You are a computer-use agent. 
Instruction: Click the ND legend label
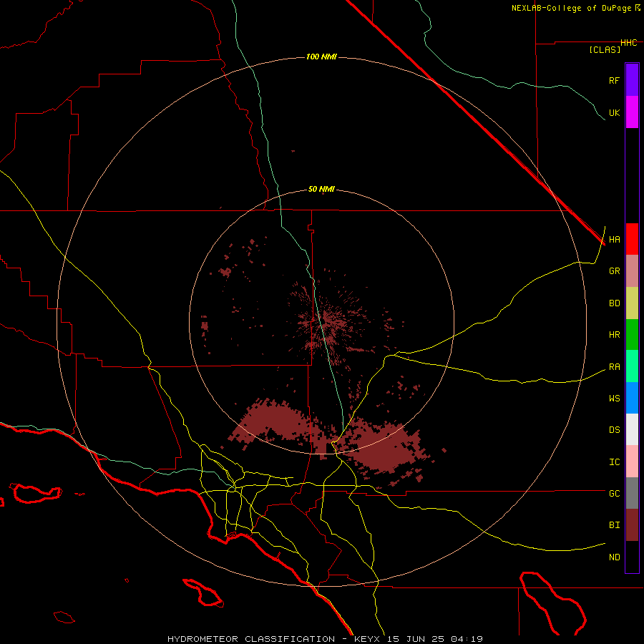pyautogui.click(x=614, y=557)
